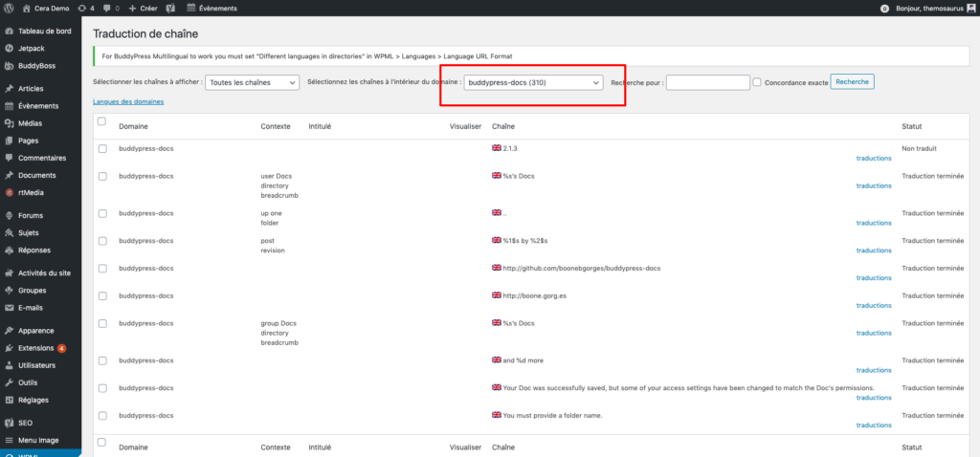
Task: Toggle the select-all checkbox in table header
Action: point(101,121)
